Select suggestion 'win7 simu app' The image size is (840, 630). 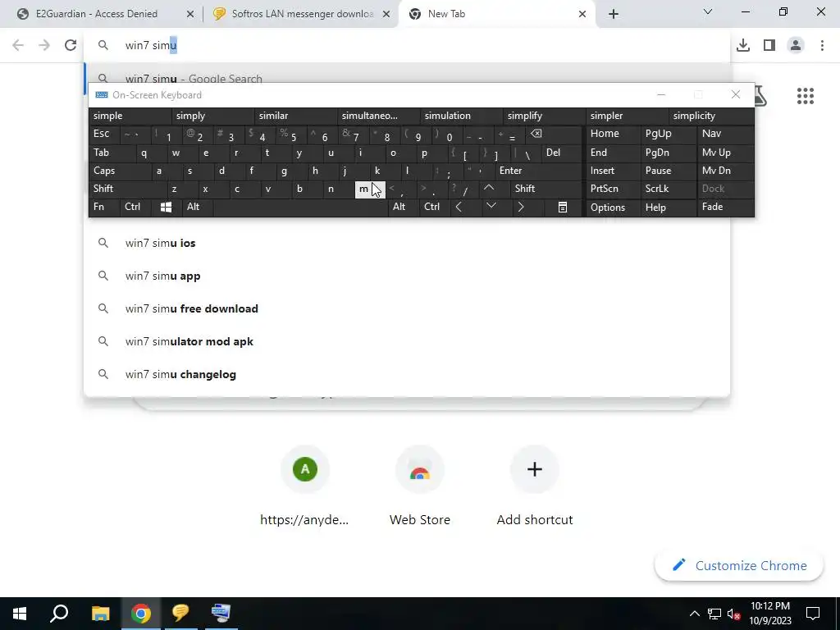[x=407, y=276]
